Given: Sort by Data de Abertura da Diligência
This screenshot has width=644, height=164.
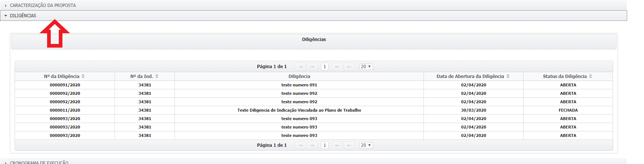Looking at the screenshot, I should pos(508,76).
